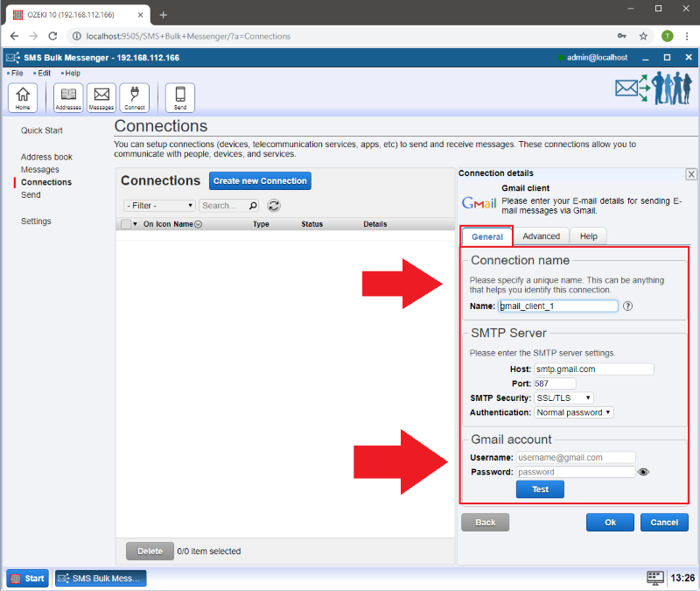This screenshot has height=591, width=700.
Task: Open the Addresses toolbar icon
Action: click(68, 97)
